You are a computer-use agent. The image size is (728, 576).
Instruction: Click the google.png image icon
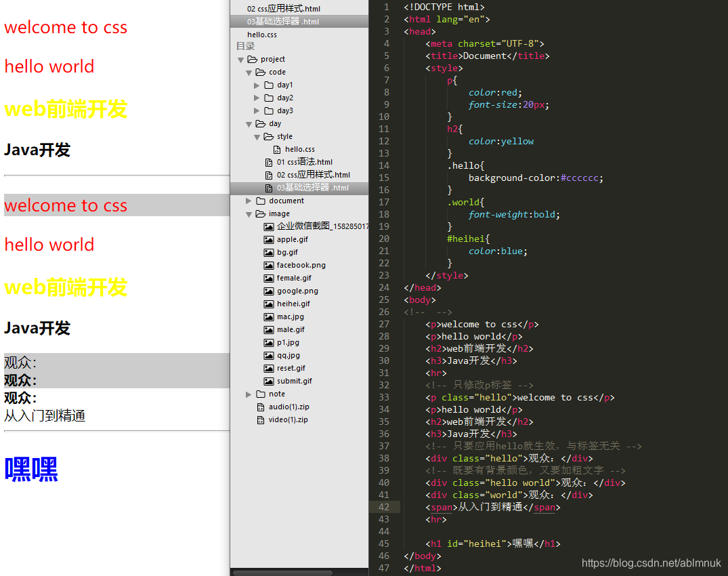click(269, 291)
